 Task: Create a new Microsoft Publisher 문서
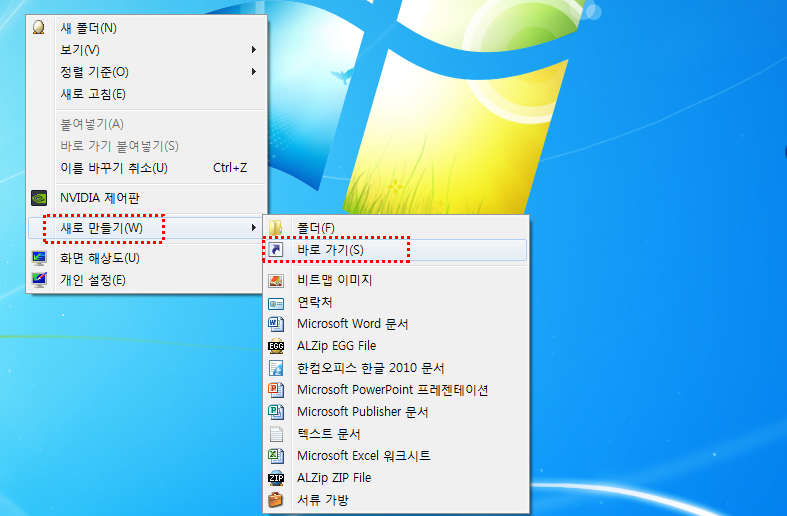[396, 412]
